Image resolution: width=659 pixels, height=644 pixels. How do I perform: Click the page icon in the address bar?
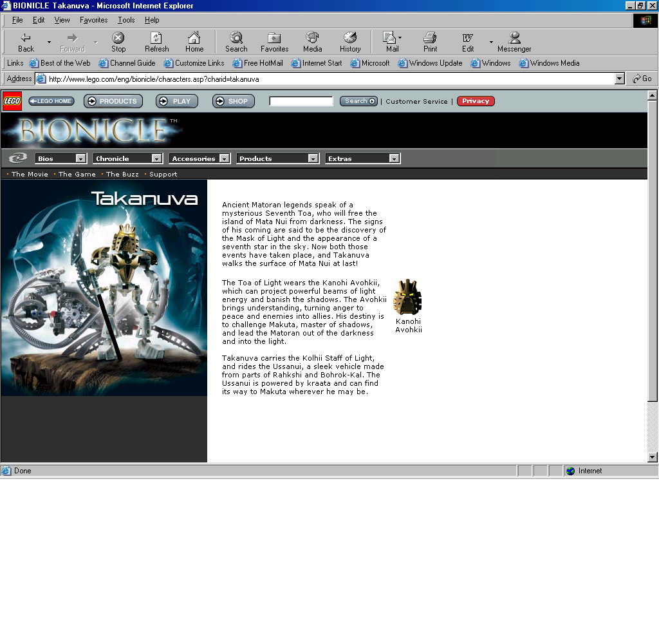41,79
